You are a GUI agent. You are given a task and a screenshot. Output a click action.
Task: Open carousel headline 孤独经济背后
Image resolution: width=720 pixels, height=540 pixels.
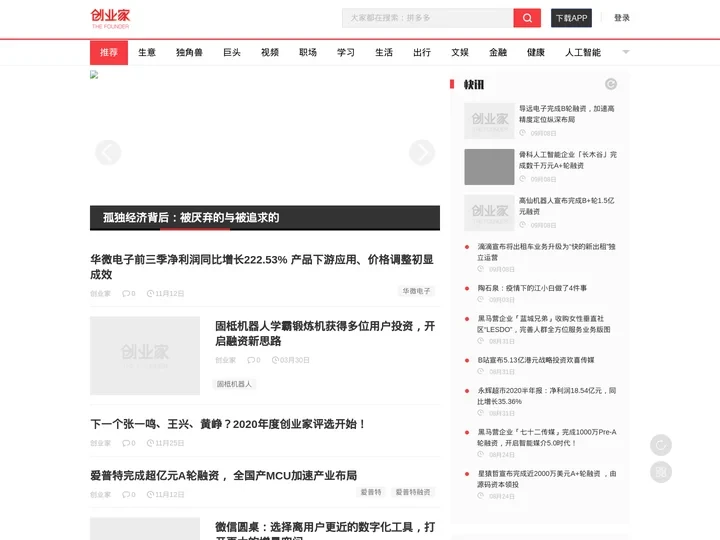point(191,217)
